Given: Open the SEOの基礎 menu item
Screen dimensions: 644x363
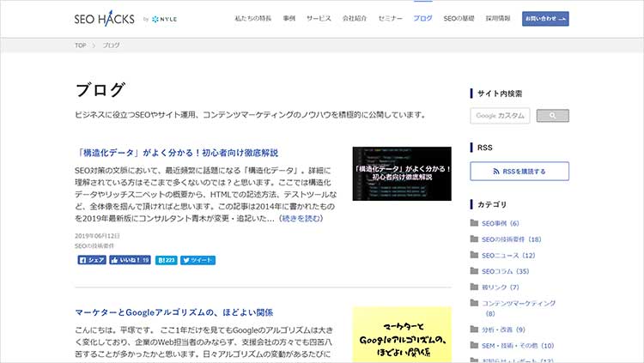Looking at the screenshot, I should pyautogui.click(x=459, y=19).
